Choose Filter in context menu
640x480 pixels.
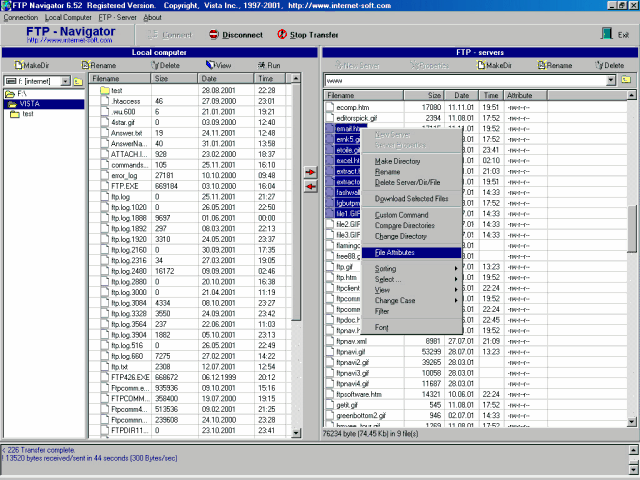[x=412, y=311]
